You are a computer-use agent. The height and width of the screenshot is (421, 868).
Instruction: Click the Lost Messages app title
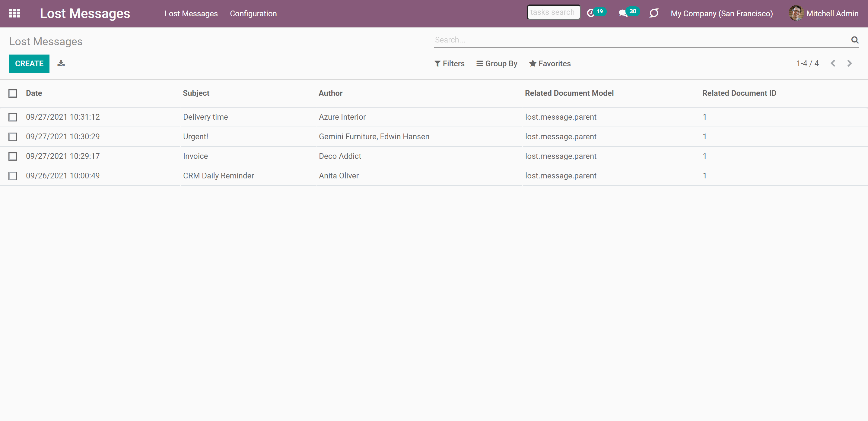[85, 14]
